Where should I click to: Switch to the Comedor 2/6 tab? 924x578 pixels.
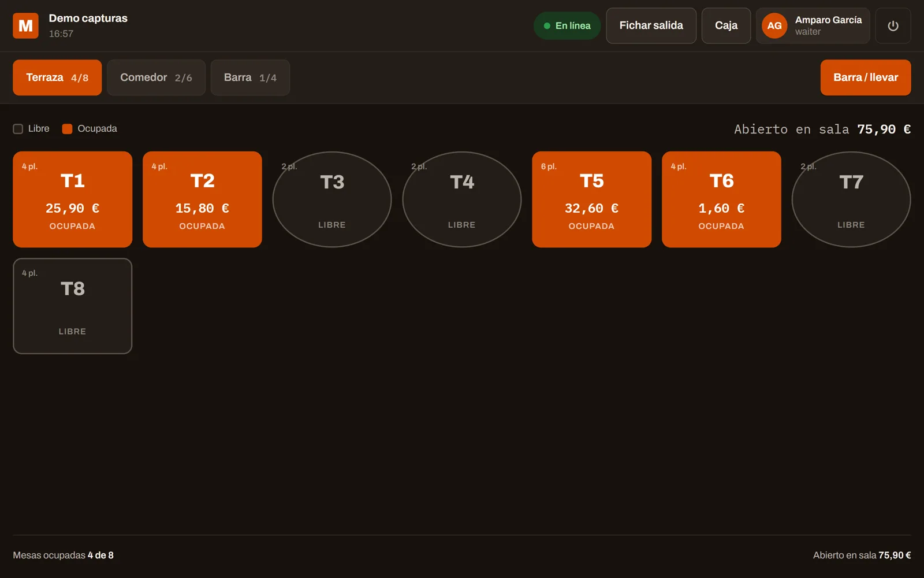[x=156, y=77]
